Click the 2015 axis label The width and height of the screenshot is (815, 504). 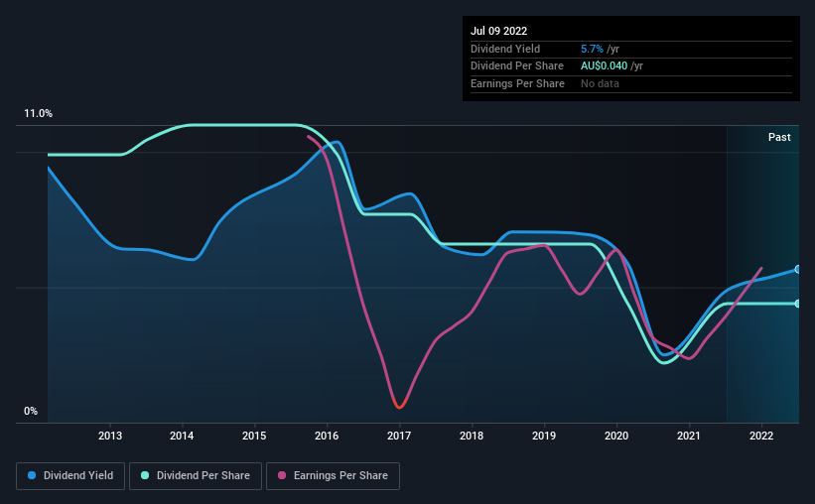[x=254, y=436]
